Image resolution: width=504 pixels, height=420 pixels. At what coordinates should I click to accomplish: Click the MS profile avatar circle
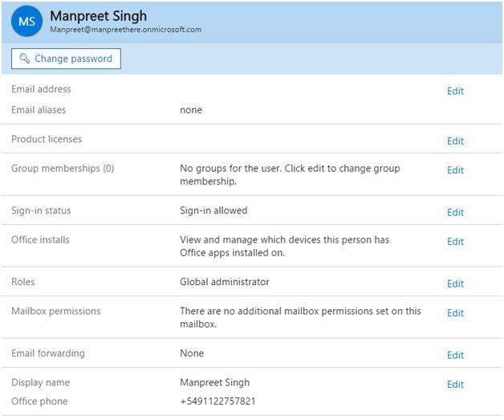pyautogui.click(x=27, y=21)
